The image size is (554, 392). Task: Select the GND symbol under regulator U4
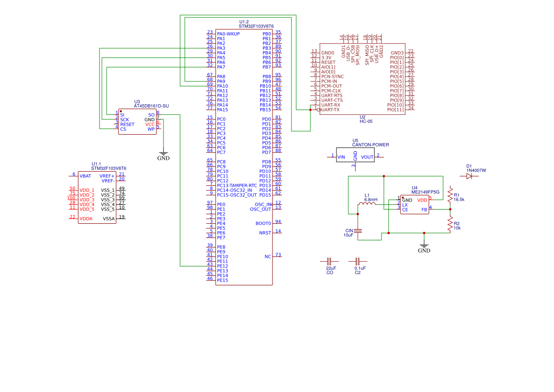[x=424, y=246]
